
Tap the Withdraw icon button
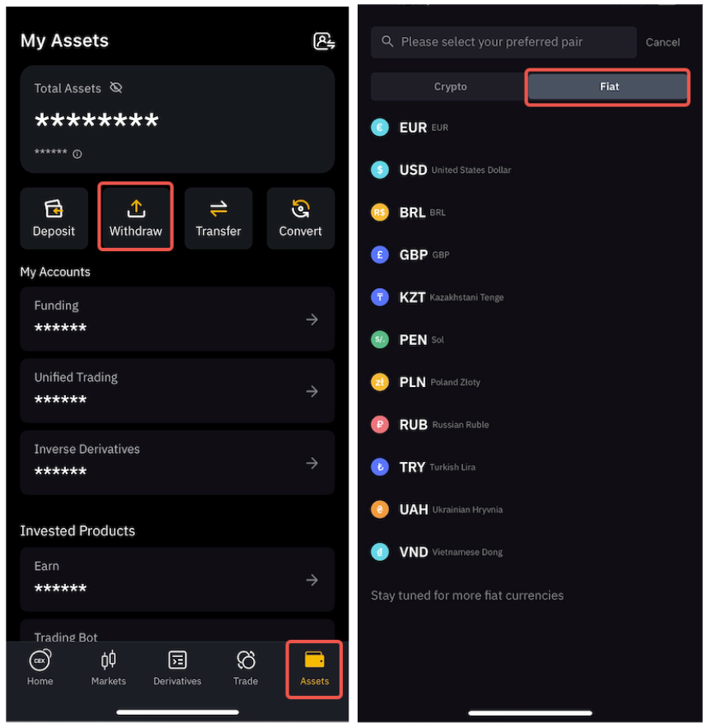click(136, 217)
